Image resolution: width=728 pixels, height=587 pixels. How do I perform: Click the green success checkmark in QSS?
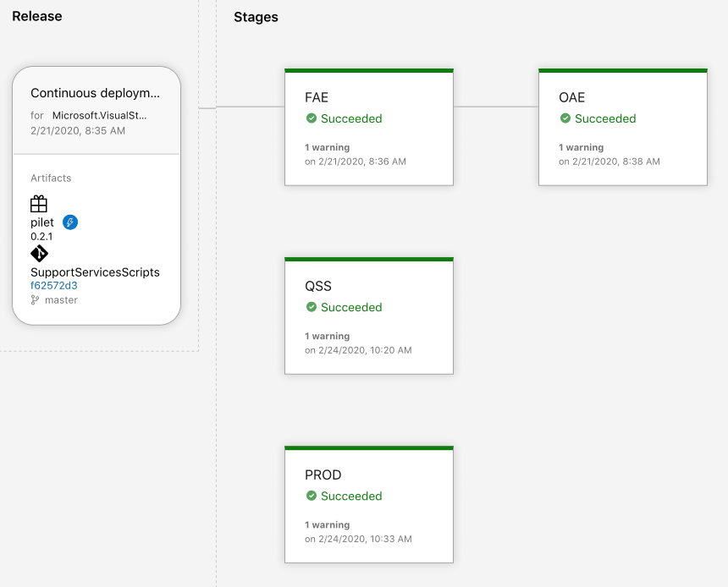coord(312,307)
